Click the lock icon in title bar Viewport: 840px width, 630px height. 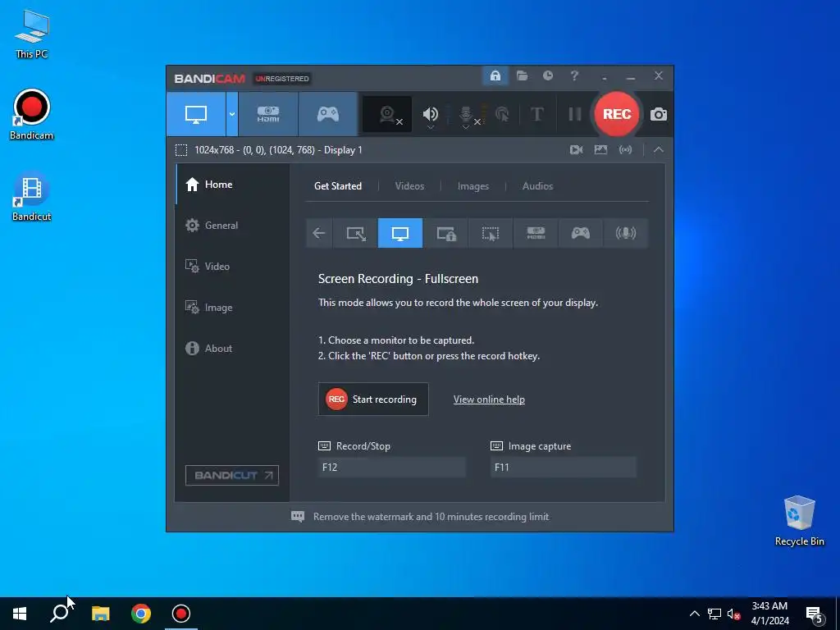pyautogui.click(x=495, y=76)
